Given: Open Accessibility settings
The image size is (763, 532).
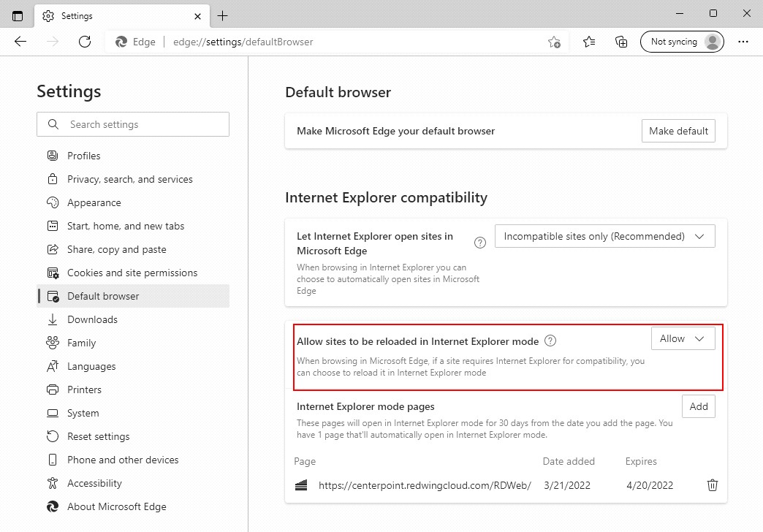Looking at the screenshot, I should (x=133, y=483).
